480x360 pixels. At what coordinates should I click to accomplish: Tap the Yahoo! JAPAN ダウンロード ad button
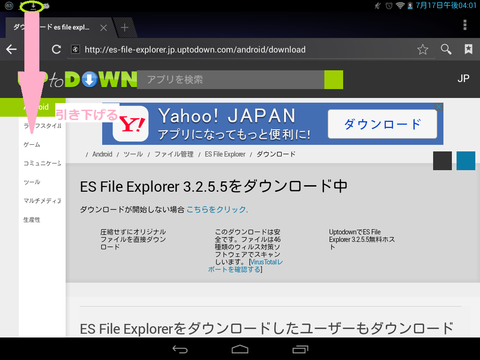(x=382, y=124)
